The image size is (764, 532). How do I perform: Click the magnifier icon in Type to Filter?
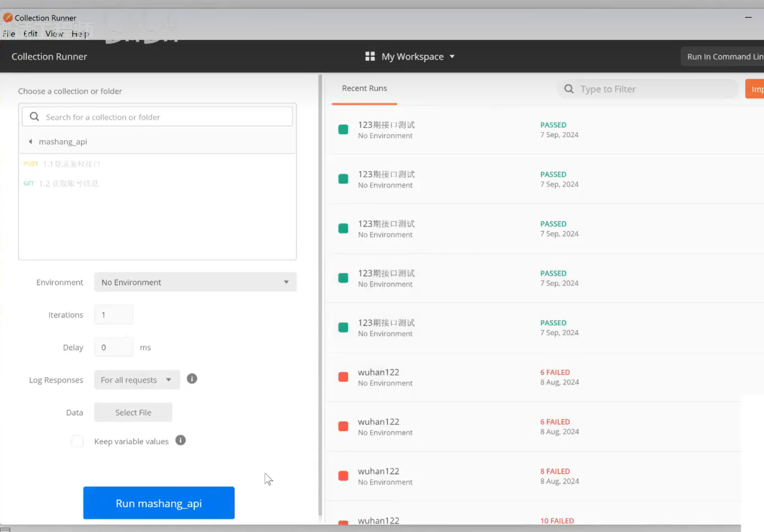click(569, 89)
